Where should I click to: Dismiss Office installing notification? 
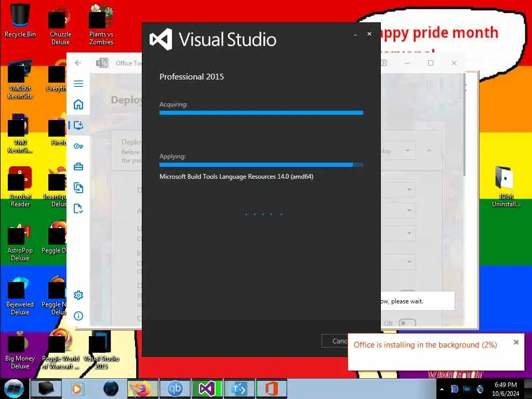(516, 342)
